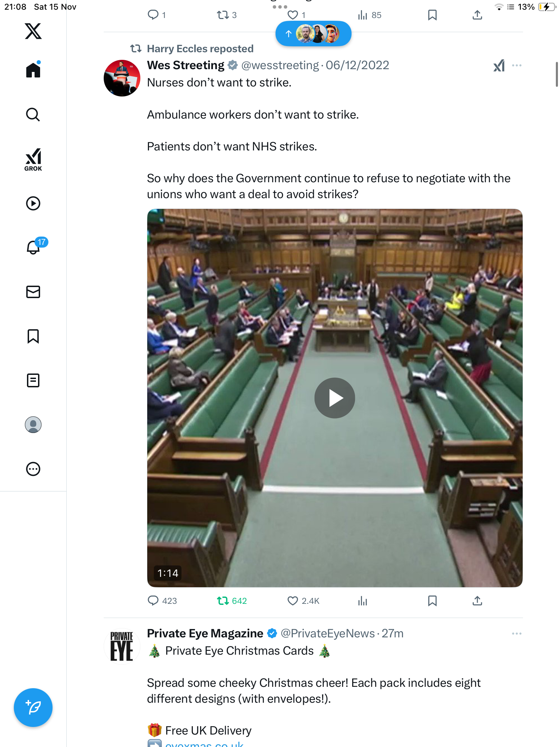
Task: Expand the More circle menu in sidebar
Action: pos(33,469)
